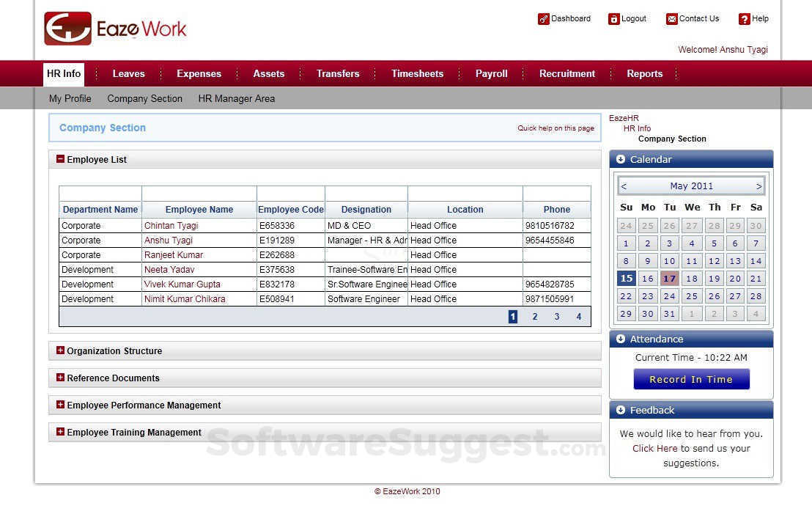This screenshot has height=514, width=812.
Task: Select May 15 in the calendar
Action: pyautogui.click(x=626, y=278)
